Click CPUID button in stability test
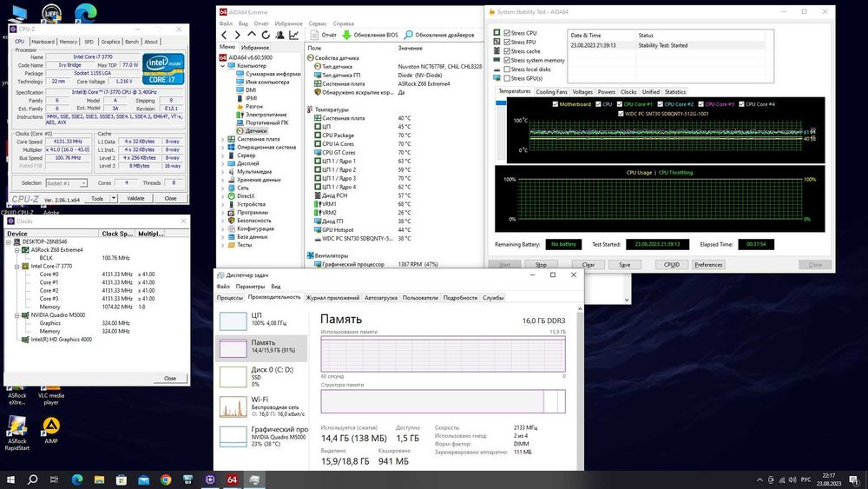Screen dimensions: 868x489 [672, 265]
